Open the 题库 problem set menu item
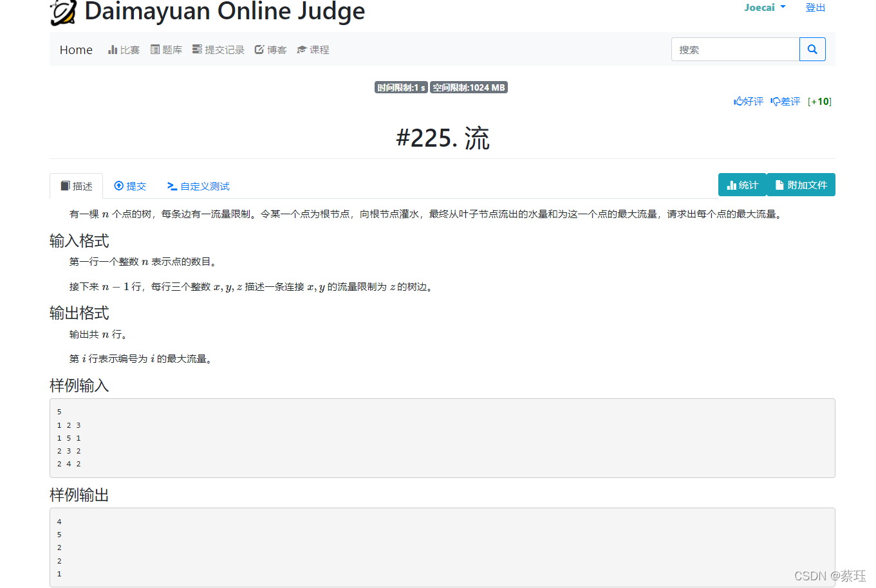 pos(166,50)
